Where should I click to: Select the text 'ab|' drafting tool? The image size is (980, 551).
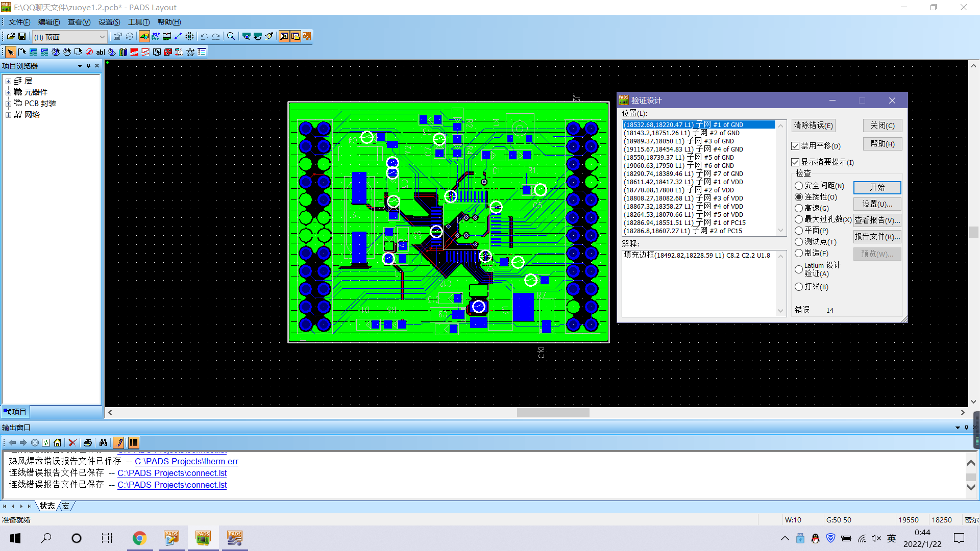pyautogui.click(x=100, y=52)
